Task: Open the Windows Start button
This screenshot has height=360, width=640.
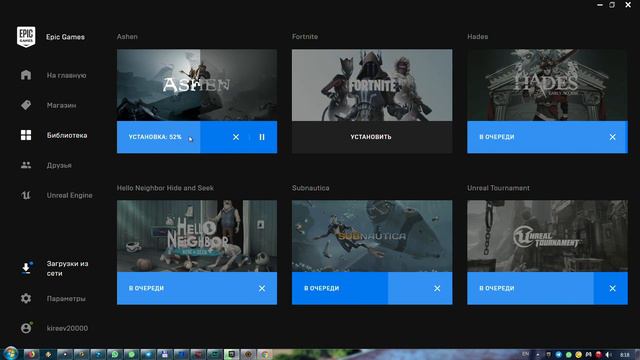Action: tap(10, 353)
